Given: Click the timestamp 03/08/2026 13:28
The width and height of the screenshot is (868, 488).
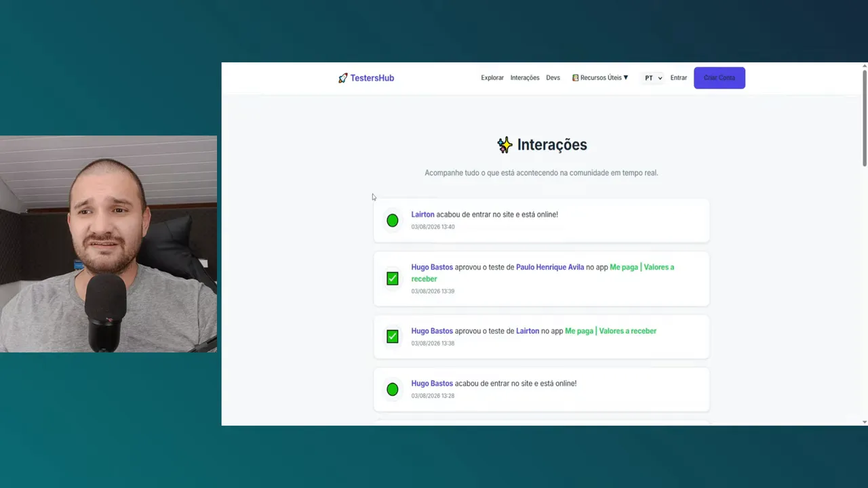Looking at the screenshot, I should pyautogui.click(x=433, y=396).
